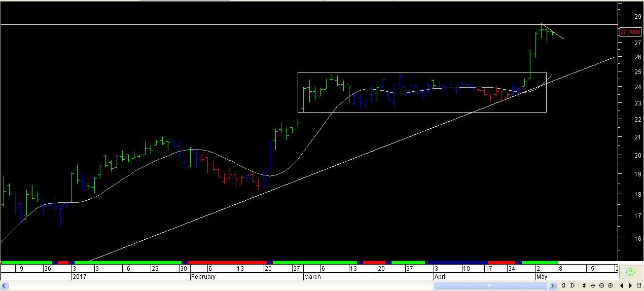The image size is (644, 291).
Task: Zoom out using the minus circle icon
Action: (601, 285)
